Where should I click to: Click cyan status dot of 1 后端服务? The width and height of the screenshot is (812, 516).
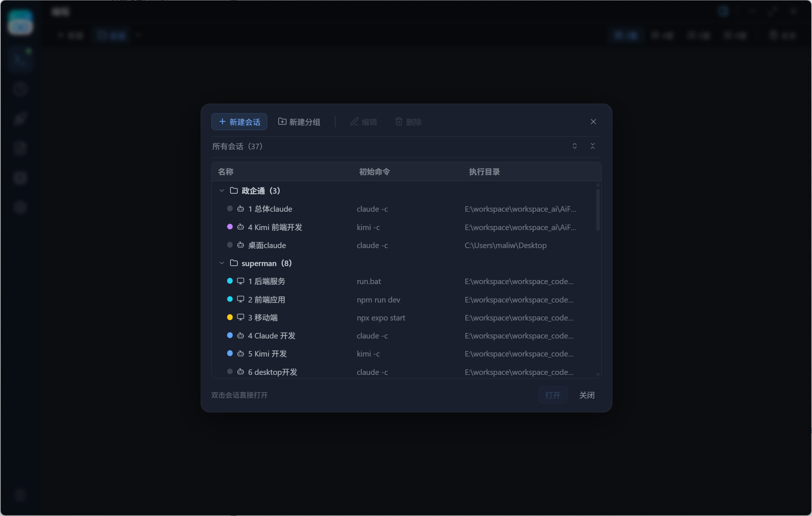pos(230,281)
